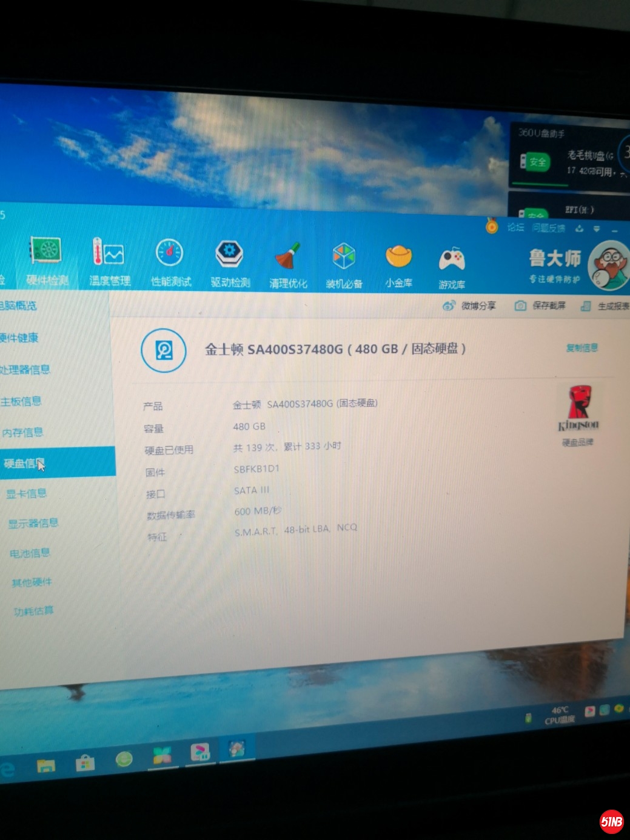Click the S.M.A.R.T. features text

(296, 530)
